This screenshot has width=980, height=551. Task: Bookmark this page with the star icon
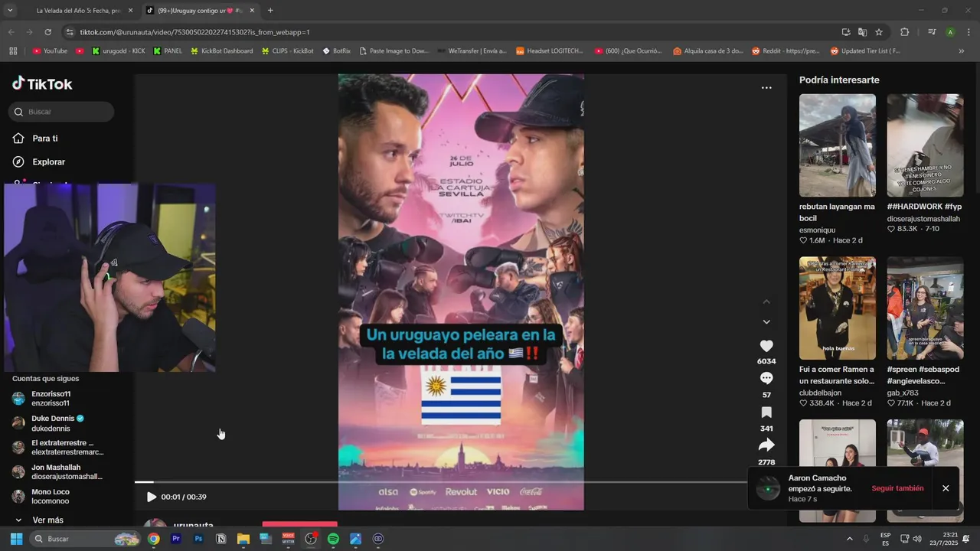coord(879,32)
